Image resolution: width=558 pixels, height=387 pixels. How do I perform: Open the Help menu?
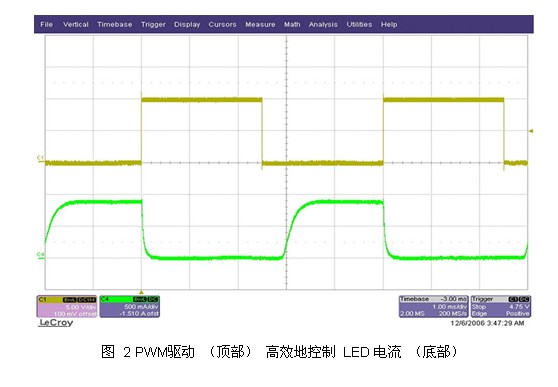coord(389,25)
